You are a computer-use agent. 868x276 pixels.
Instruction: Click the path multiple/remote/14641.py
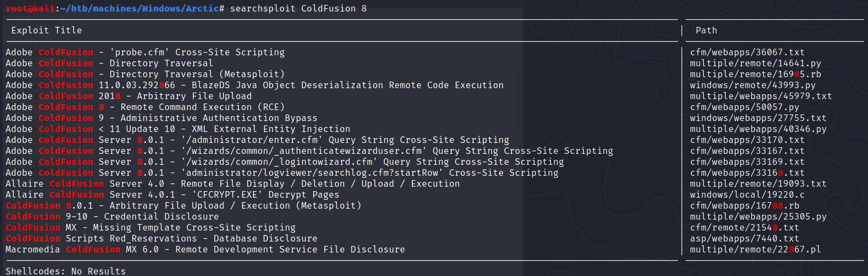tap(755, 64)
